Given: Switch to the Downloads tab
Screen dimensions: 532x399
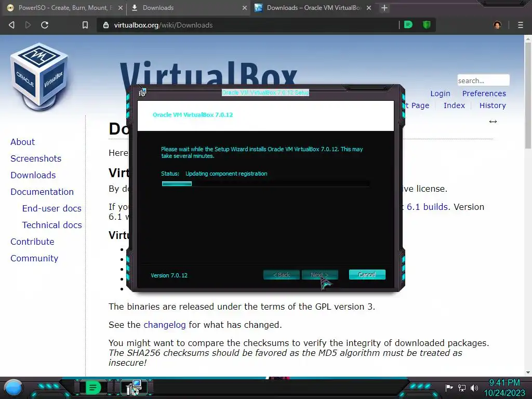Looking at the screenshot, I should [188, 8].
